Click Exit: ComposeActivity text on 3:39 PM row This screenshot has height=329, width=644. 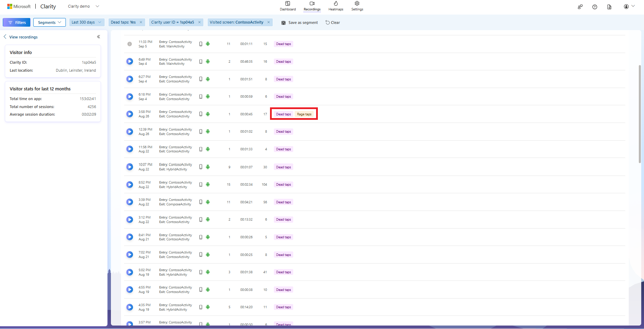point(175,204)
